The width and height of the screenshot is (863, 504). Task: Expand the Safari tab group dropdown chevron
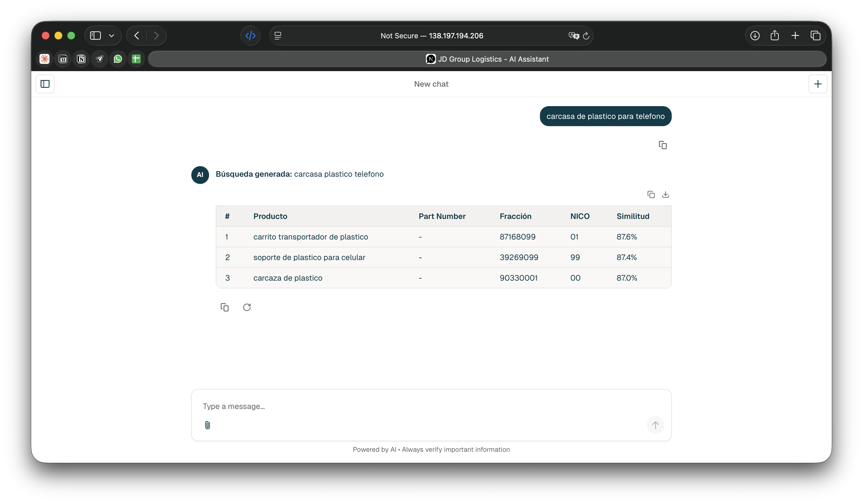click(111, 36)
